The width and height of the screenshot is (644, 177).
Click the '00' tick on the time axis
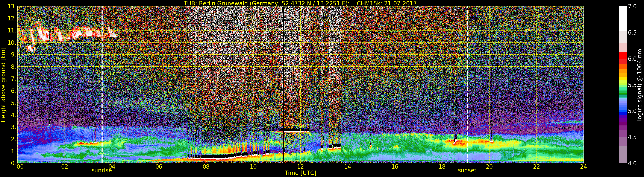coord(20,166)
